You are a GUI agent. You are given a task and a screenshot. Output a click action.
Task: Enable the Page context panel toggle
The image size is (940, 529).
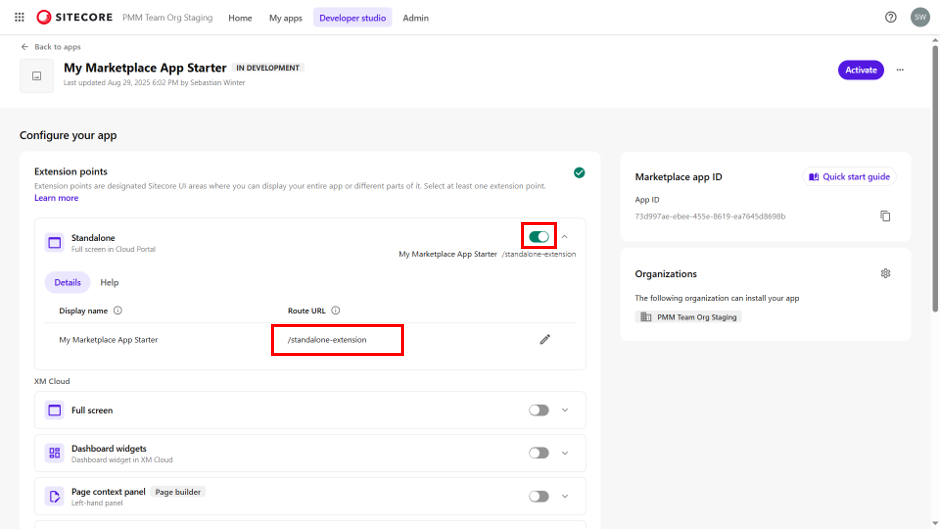[539, 496]
